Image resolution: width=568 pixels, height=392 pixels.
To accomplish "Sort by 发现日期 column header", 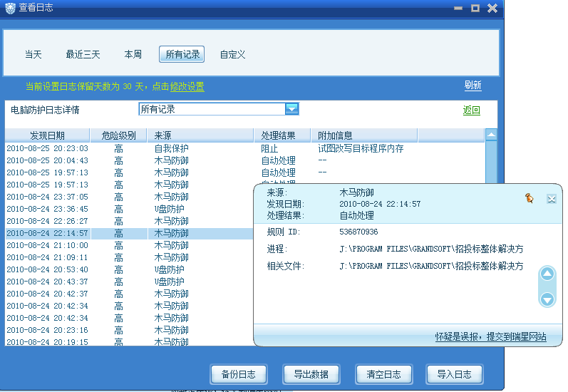I will [47, 135].
